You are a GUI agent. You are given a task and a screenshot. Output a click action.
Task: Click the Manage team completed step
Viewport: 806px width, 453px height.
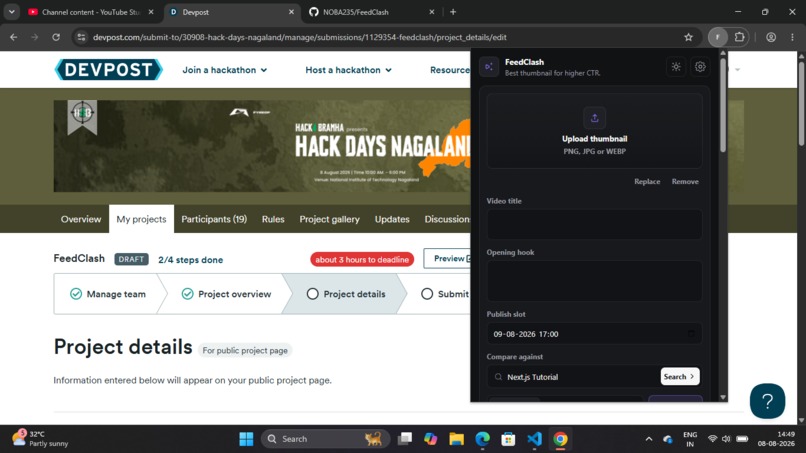(108, 294)
